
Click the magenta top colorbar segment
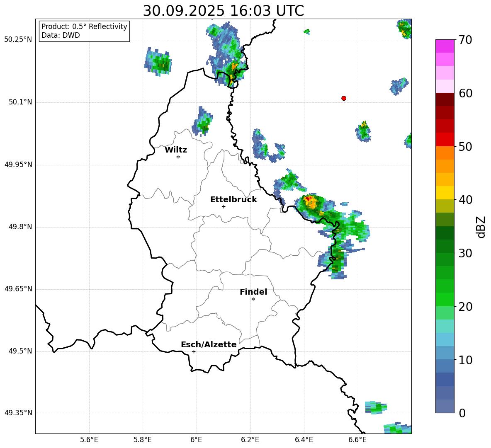pos(445,46)
